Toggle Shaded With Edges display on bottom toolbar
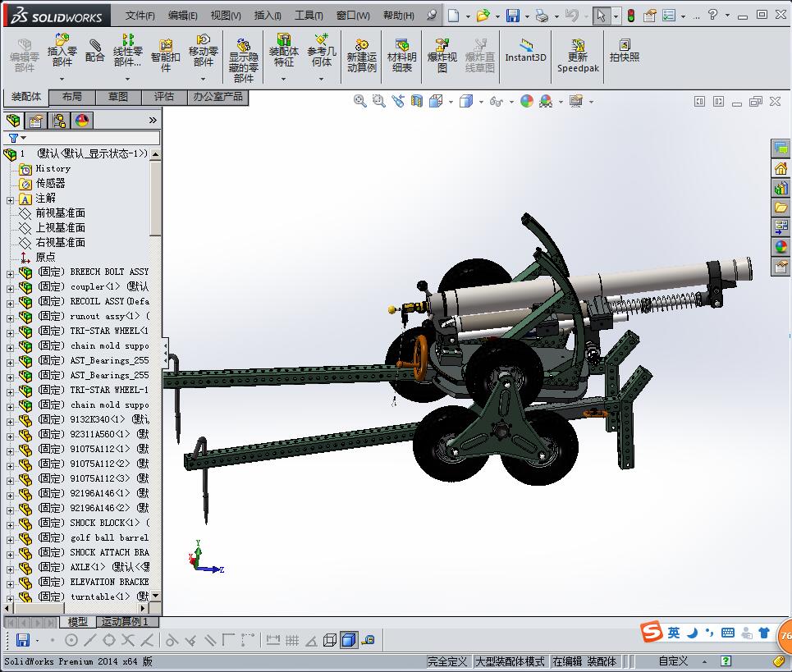The height and width of the screenshot is (672, 792). coord(349,640)
